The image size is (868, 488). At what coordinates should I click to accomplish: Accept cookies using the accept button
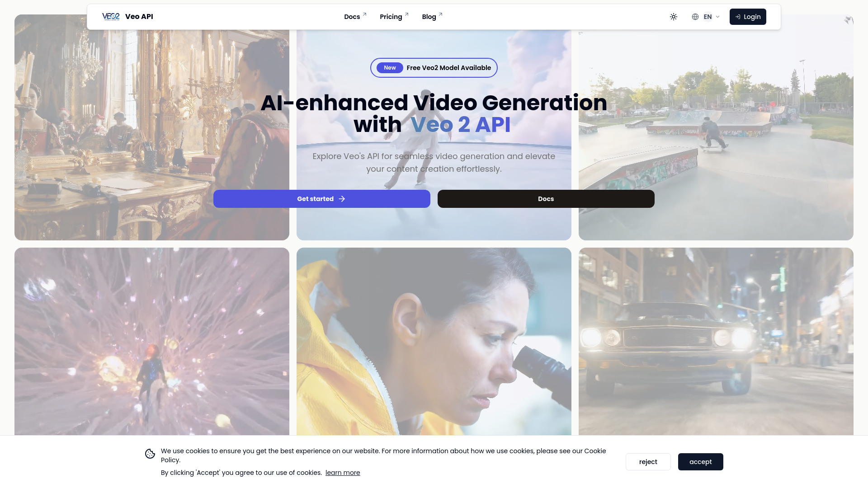[x=701, y=462]
